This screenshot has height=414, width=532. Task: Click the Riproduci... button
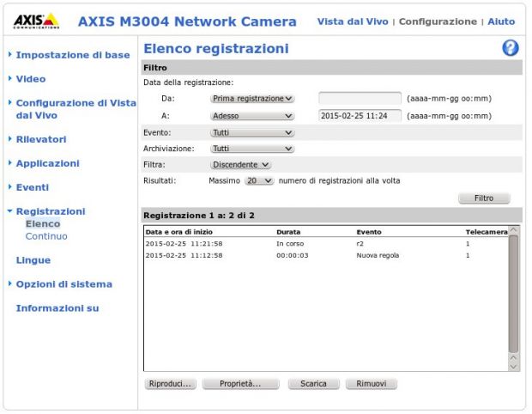pos(170,384)
